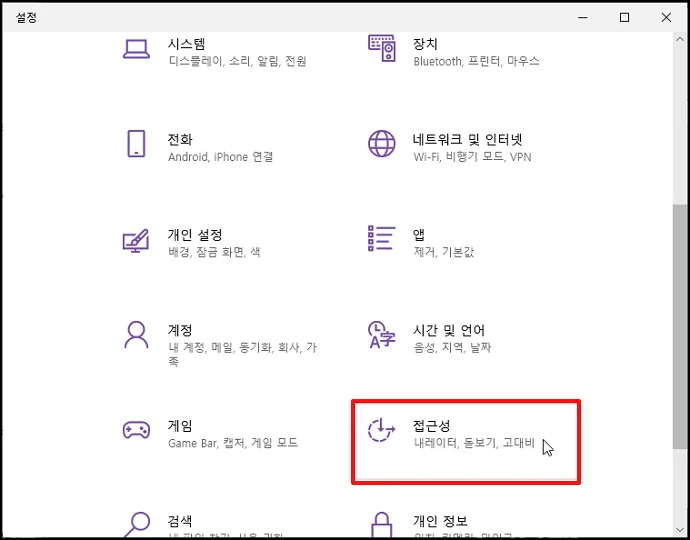Click the '배경, 잠금 화면, 색' description
The image size is (690, 540).
(214, 252)
